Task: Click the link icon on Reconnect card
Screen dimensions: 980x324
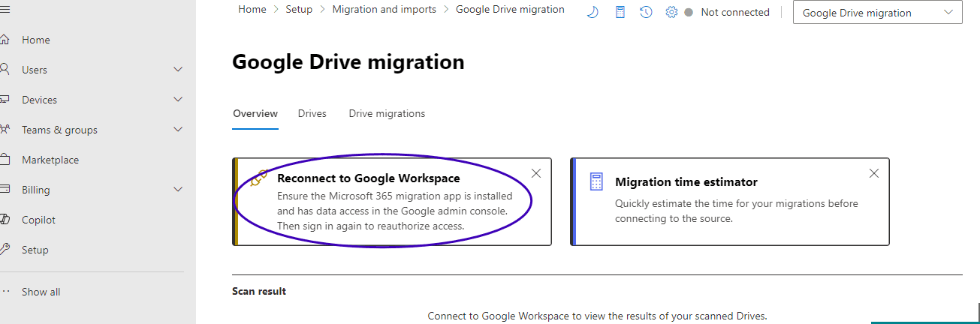Action: (259, 178)
